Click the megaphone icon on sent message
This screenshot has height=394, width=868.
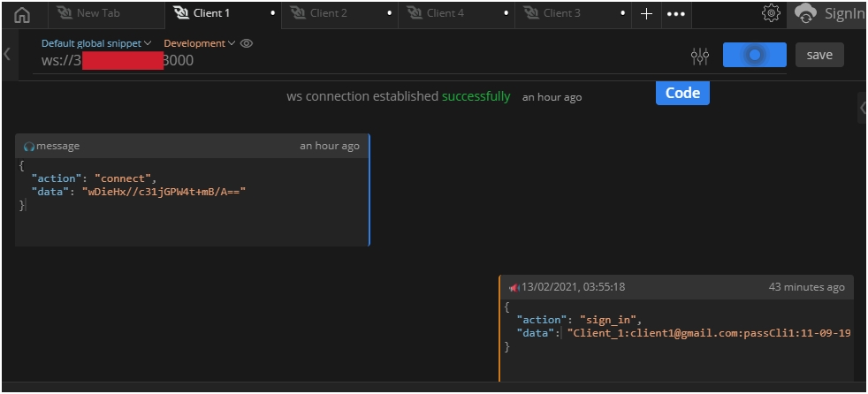[514, 288]
